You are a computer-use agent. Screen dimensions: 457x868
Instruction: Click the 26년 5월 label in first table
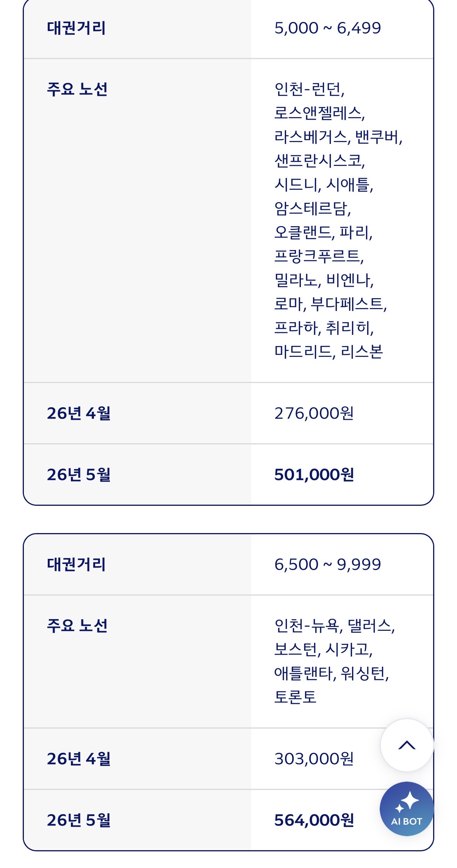tap(79, 475)
